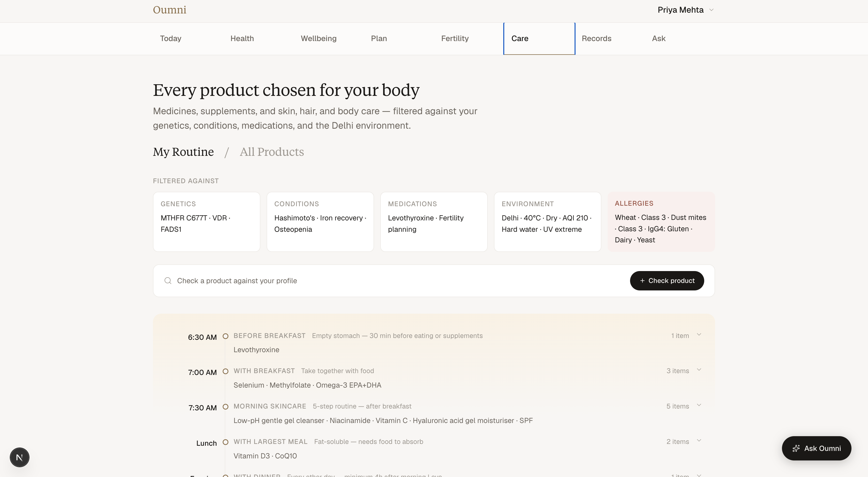Click the Next.js dev tools N icon
The width and height of the screenshot is (868, 477).
pos(20,457)
